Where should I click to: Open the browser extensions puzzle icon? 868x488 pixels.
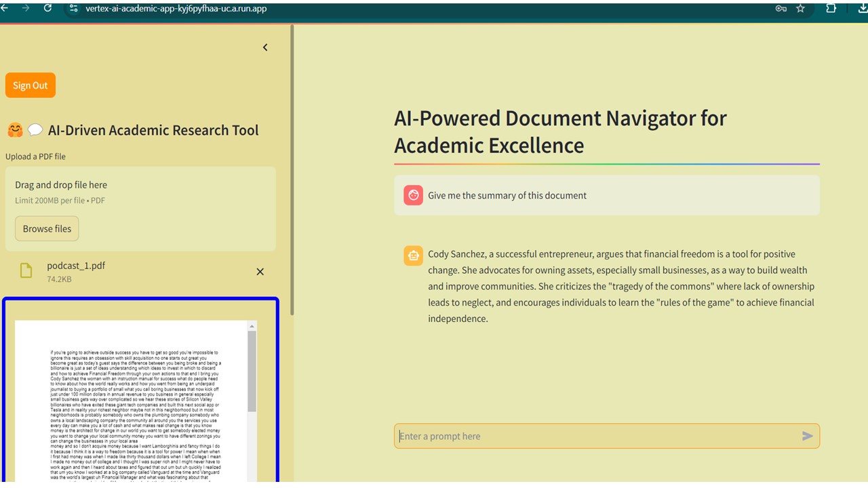coord(831,8)
